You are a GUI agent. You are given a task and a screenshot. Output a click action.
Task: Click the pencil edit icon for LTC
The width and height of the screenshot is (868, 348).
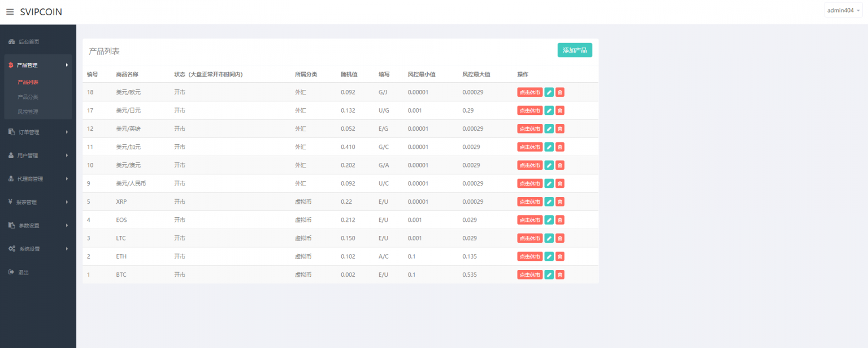[x=549, y=238]
